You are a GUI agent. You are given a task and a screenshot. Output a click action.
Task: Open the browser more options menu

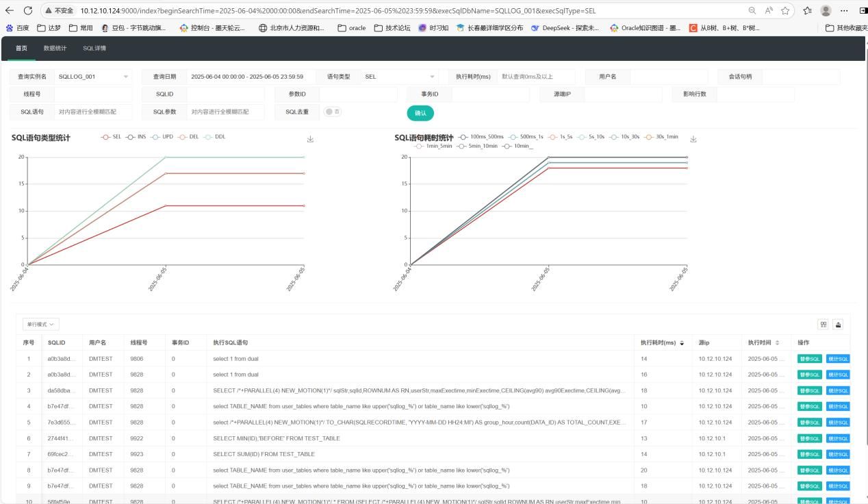[x=844, y=10]
